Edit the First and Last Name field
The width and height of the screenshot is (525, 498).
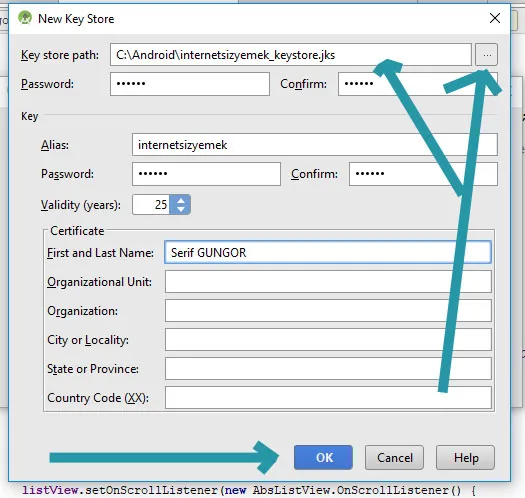point(328,252)
